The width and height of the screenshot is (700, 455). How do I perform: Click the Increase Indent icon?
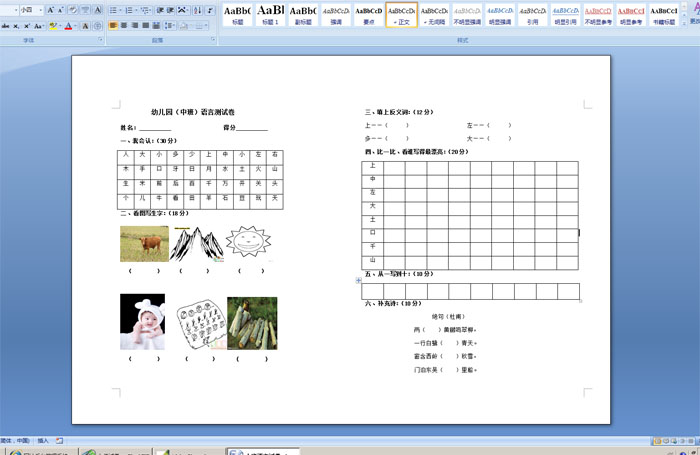tap(171, 10)
